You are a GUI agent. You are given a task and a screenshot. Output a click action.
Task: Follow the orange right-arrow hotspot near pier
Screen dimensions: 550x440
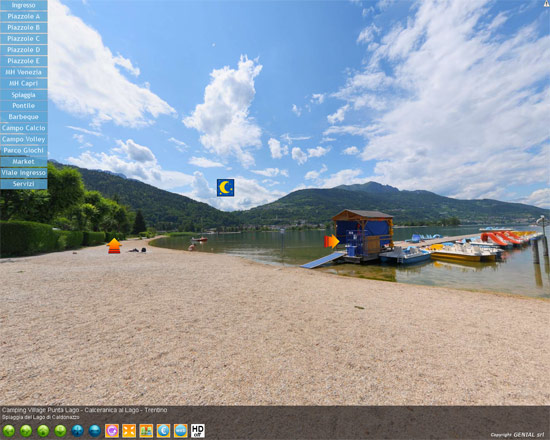click(332, 241)
